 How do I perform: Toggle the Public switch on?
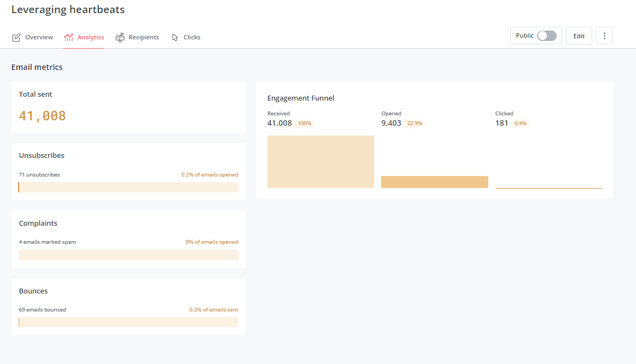tap(547, 35)
